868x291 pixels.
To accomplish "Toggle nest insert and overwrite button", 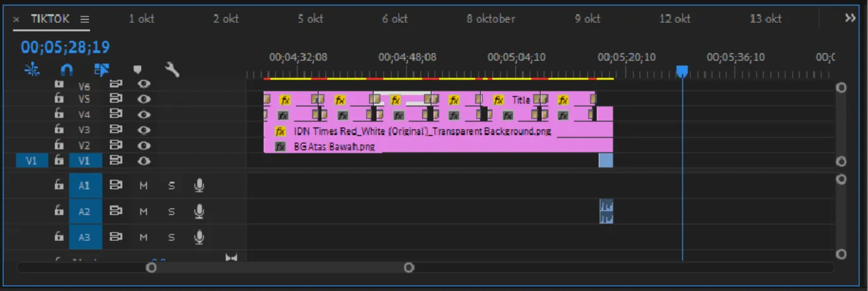I will 32,70.
